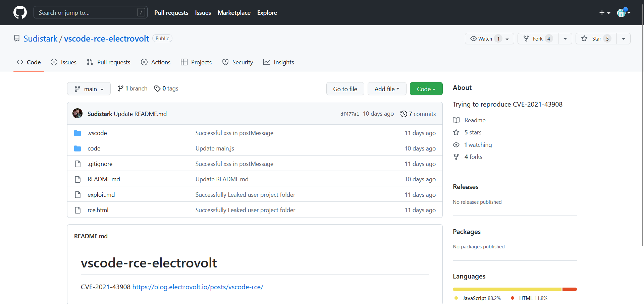Open vscode-rce-electrovolt repository link
644x304 pixels.
coord(106,39)
